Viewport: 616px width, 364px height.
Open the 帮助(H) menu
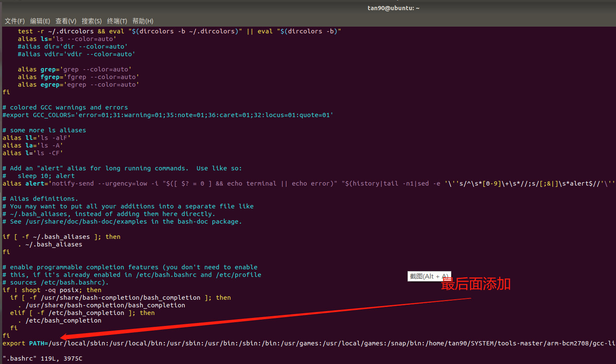click(x=143, y=21)
